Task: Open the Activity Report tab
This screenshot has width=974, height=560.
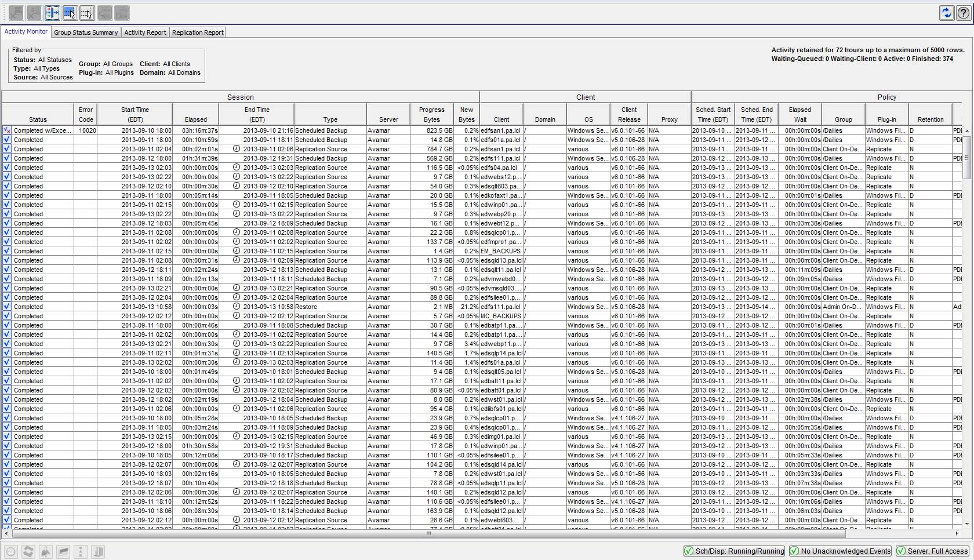Action: (x=145, y=32)
